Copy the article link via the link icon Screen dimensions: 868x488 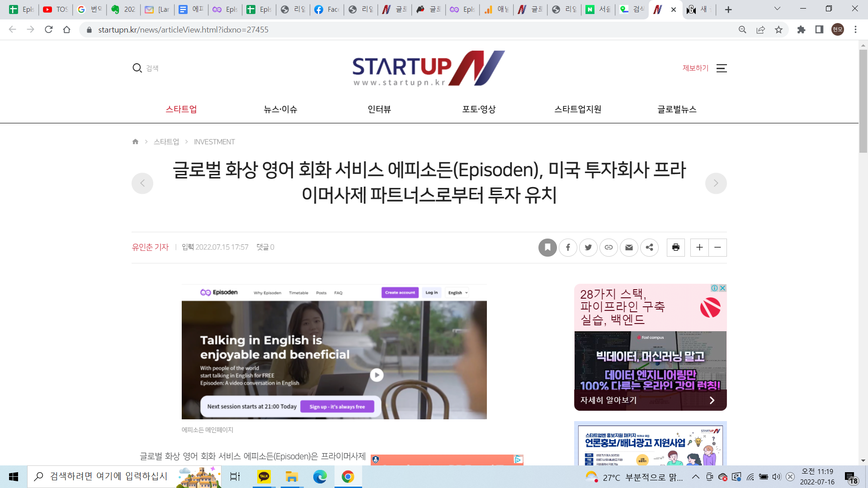coord(609,247)
